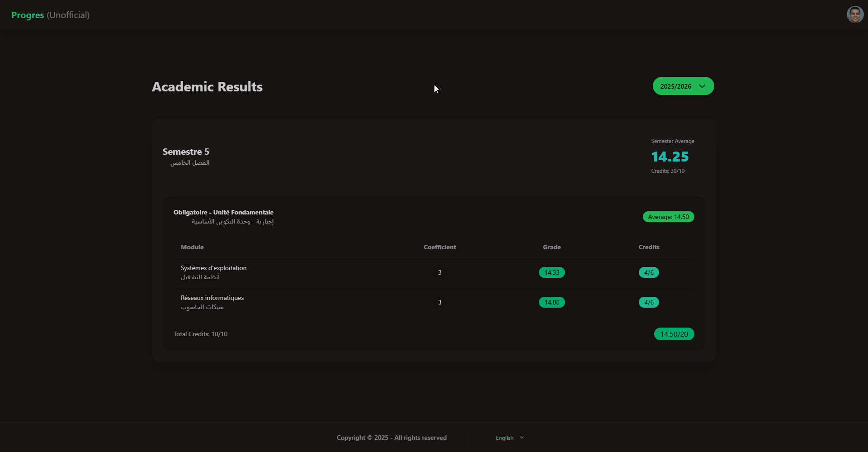Viewport: 868px width, 452px height.
Task: Click the Average: 14.50 badge
Action: click(669, 217)
